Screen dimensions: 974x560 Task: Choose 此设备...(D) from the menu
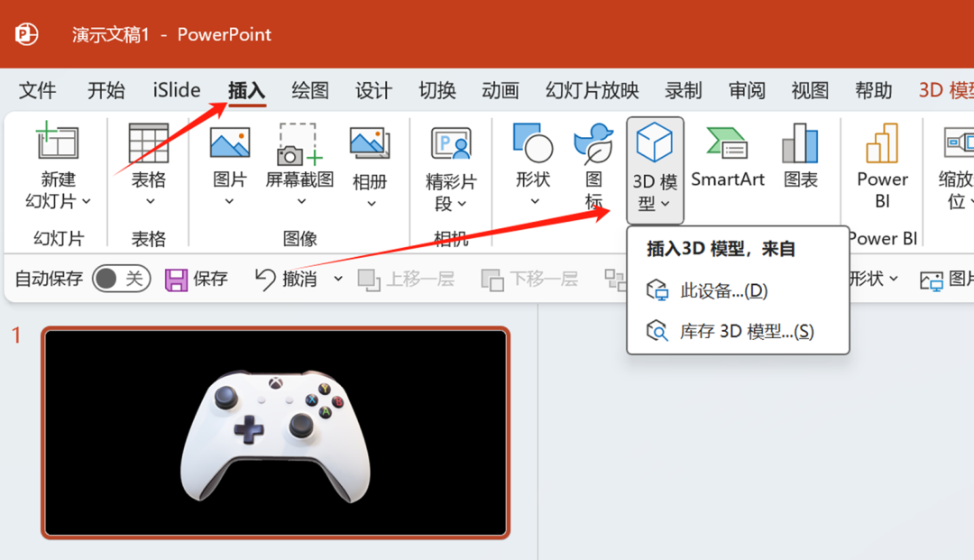coord(738,290)
